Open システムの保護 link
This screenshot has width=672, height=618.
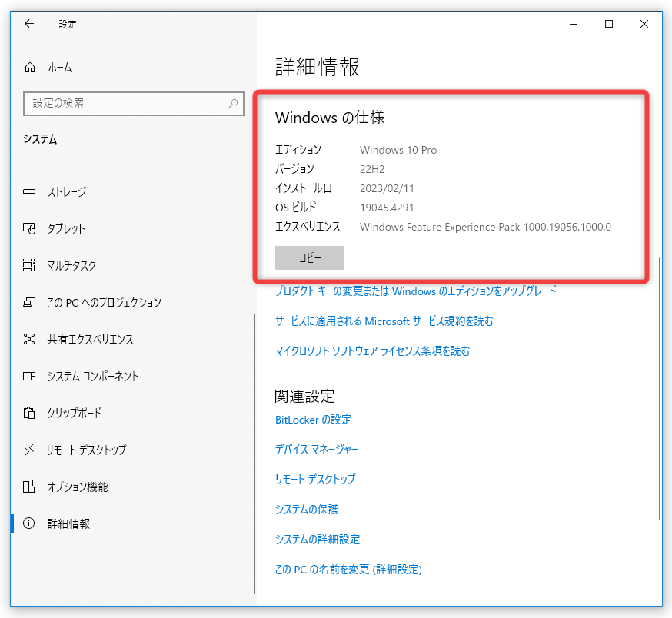click(307, 509)
